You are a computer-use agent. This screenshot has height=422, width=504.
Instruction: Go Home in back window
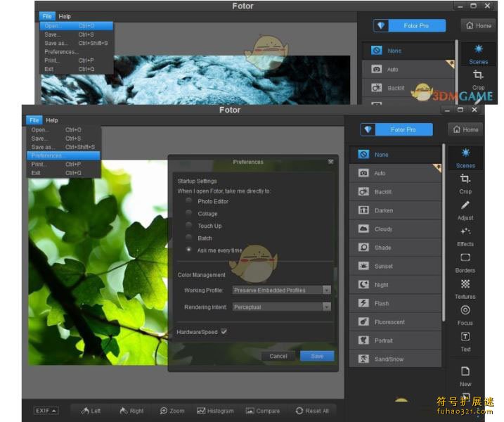click(479, 26)
